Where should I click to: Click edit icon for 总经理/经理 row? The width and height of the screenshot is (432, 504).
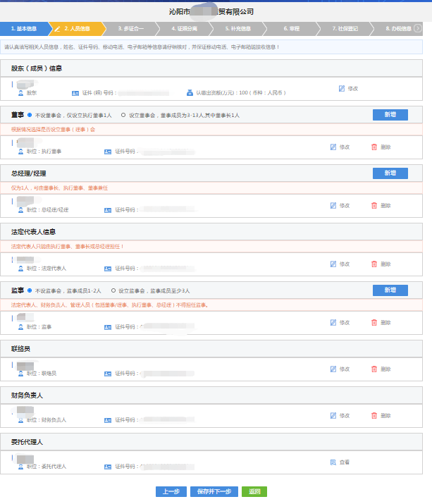[x=333, y=205]
